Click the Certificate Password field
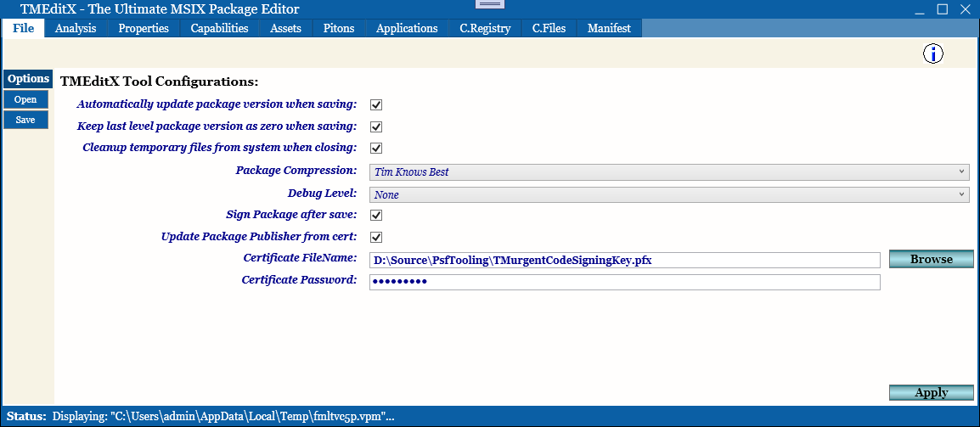 click(x=624, y=282)
